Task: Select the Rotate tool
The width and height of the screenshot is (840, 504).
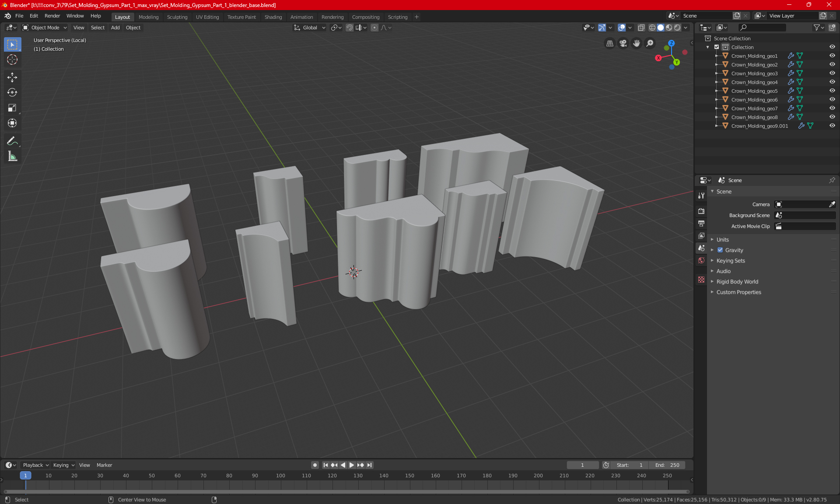Action: [x=12, y=92]
